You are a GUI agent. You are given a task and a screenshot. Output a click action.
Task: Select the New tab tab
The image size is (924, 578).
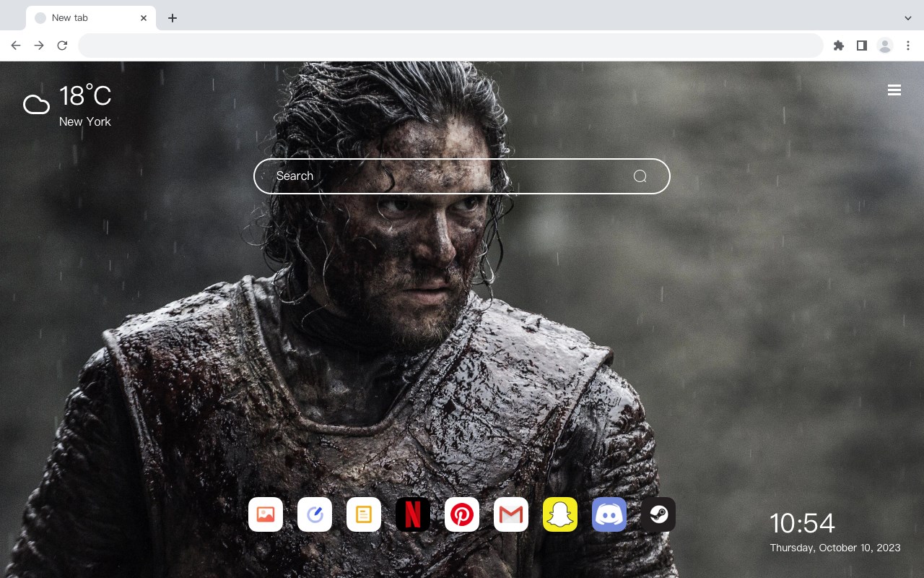point(91,18)
